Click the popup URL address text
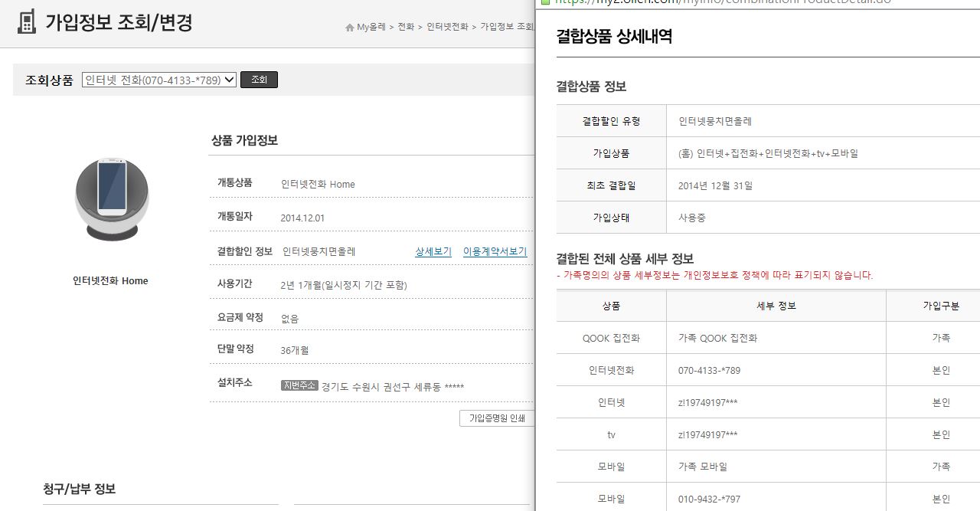 click(720, 2)
